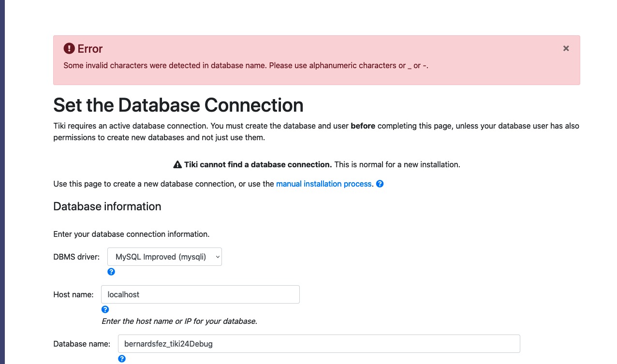The image size is (617, 364).
Task: Click the error exclamation icon in alert
Action: pos(69,48)
